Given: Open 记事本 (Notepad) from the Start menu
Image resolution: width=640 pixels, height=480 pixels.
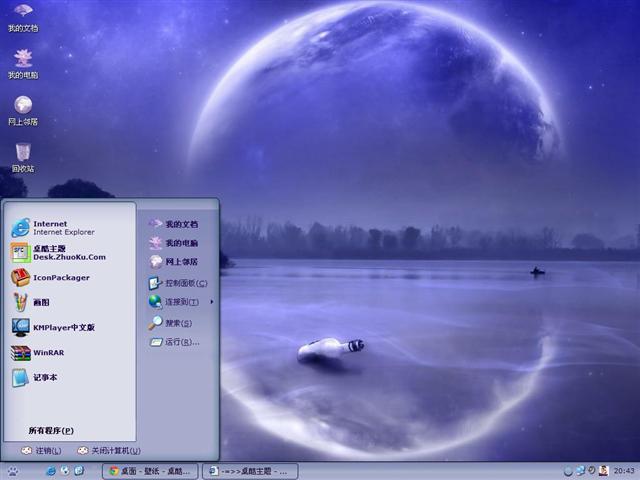Looking at the screenshot, I should (42, 377).
